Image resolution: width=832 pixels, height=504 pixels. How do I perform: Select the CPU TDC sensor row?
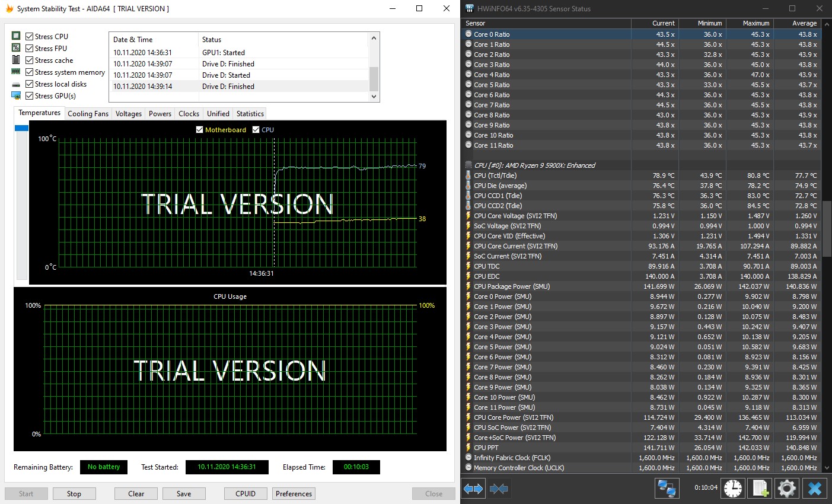[x=641, y=266]
